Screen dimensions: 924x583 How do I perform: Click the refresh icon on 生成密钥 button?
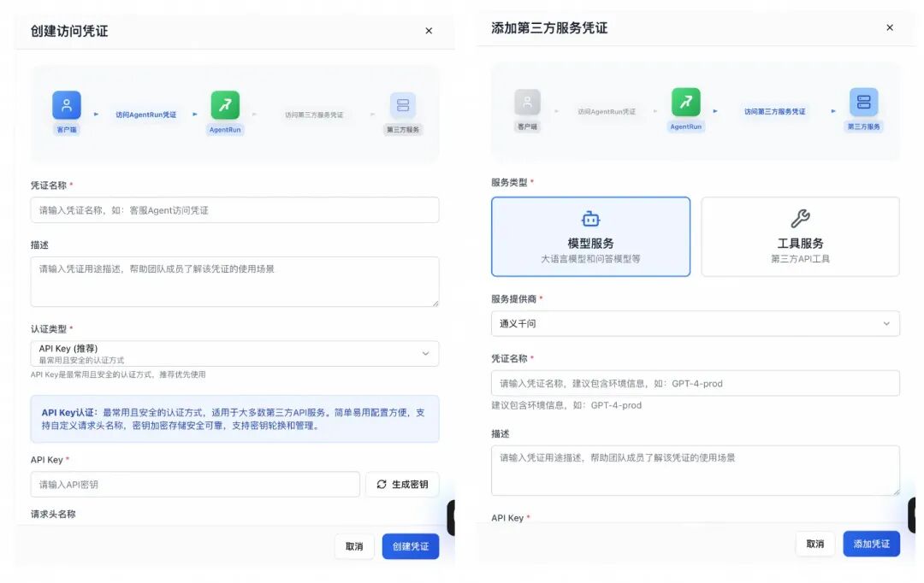point(380,484)
